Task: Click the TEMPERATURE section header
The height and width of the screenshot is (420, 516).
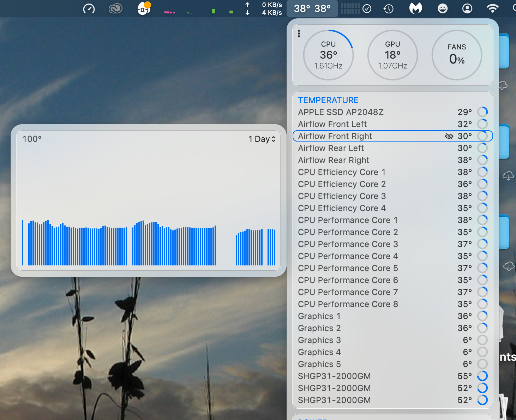Action: click(x=328, y=100)
